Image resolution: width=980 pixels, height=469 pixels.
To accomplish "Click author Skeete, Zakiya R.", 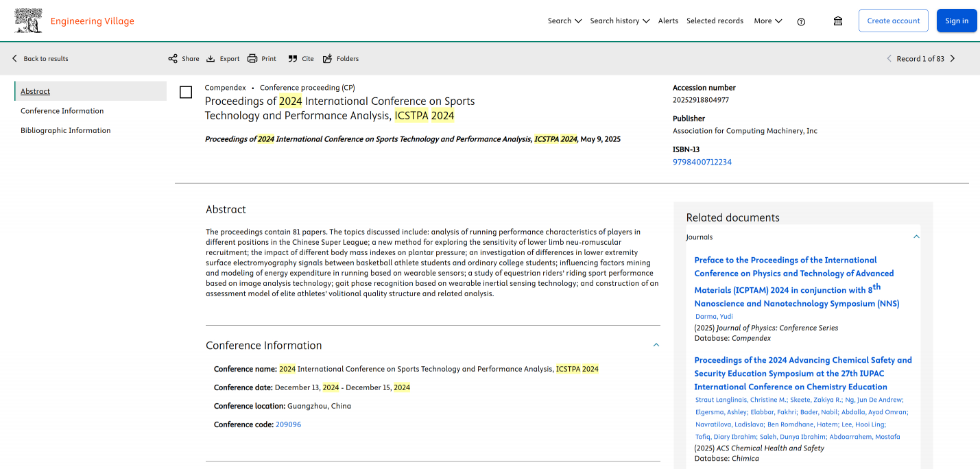I will pos(817,400).
